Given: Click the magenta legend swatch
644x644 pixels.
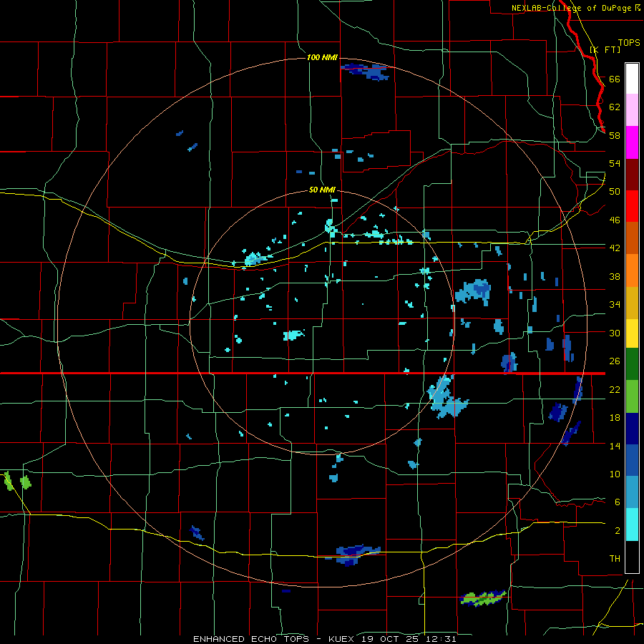Looking at the screenshot, I should pyautogui.click(x=632, y=142).
